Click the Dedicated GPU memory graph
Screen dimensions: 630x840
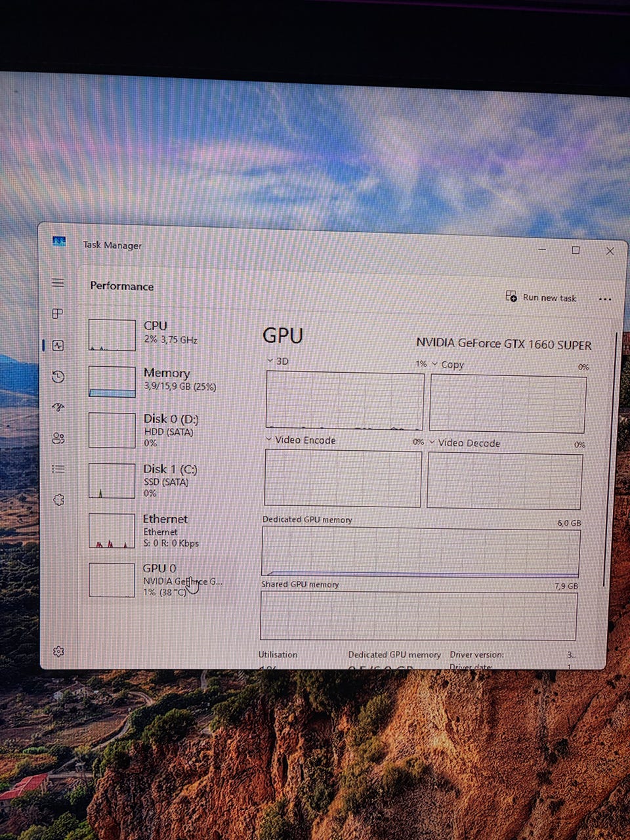[421, 553]
